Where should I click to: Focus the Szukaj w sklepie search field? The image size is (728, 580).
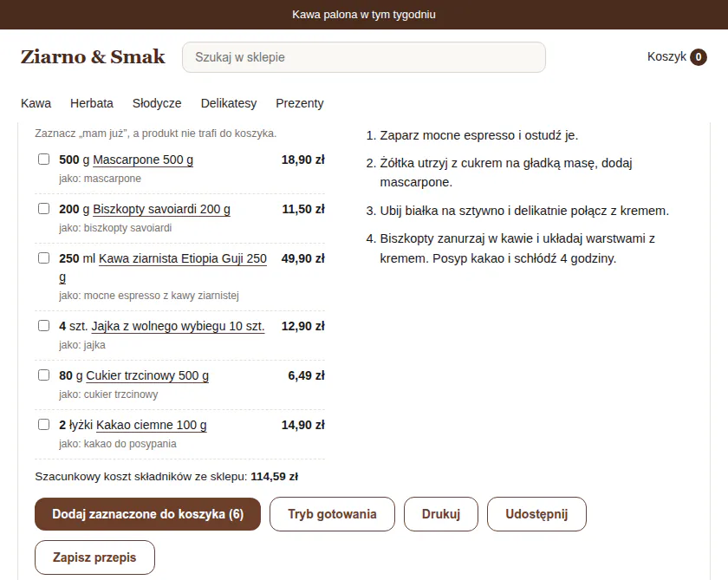[363, 57]
